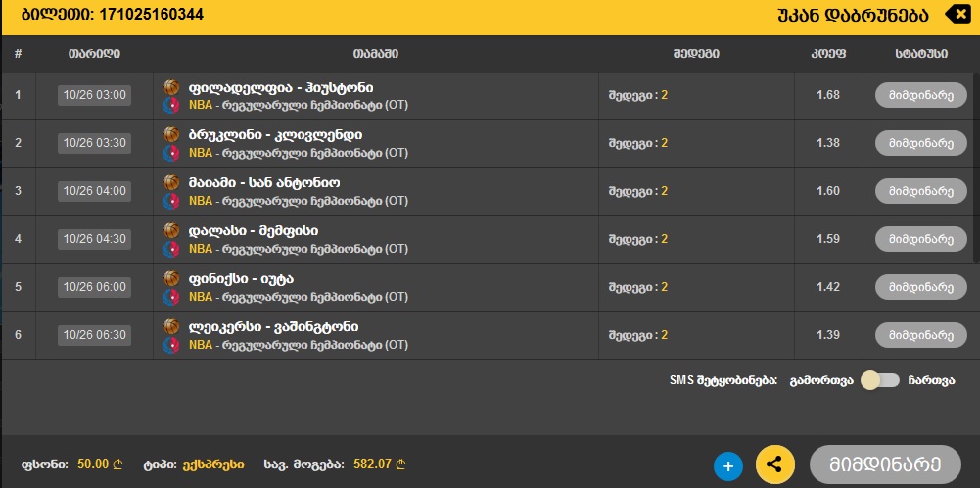This screenshot has width=980, height=488.
Task: Click the მიმდინარე status for ფილადელფია - ჰიუსტონი
Action: pyautogui.click(x=920, y=95)
